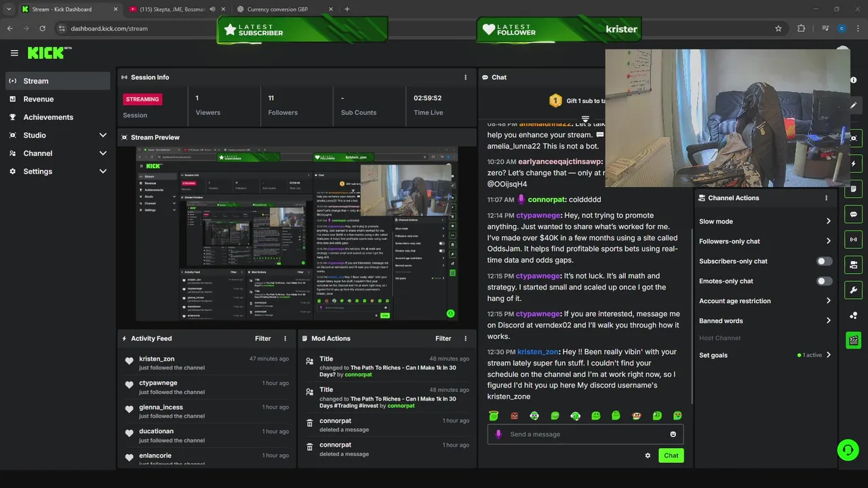
Task: Click the broadcast signal icon in right sidebar
Action: [853, 239]
